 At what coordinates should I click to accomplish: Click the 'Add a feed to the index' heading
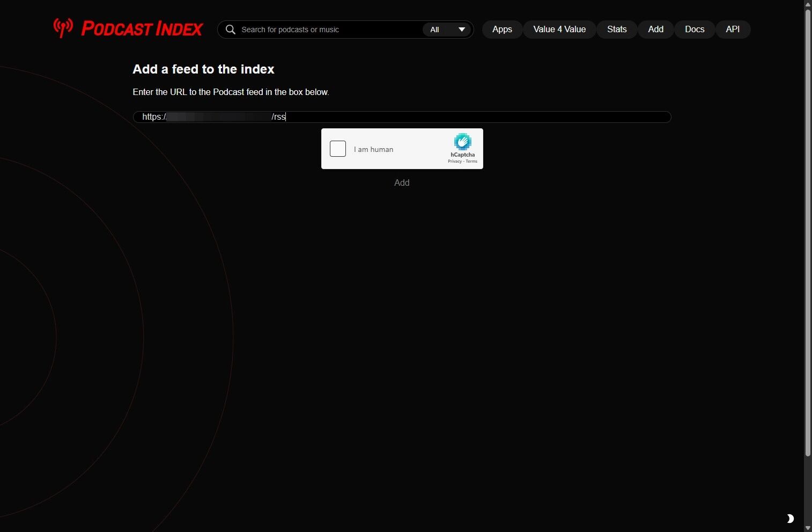click(x=203, y=69)
